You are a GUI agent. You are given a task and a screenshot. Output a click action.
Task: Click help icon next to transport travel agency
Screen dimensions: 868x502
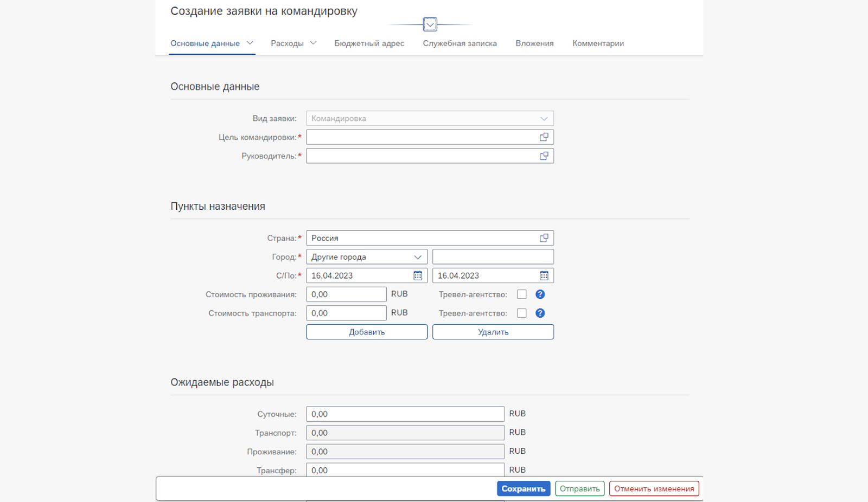pos(540,313)
